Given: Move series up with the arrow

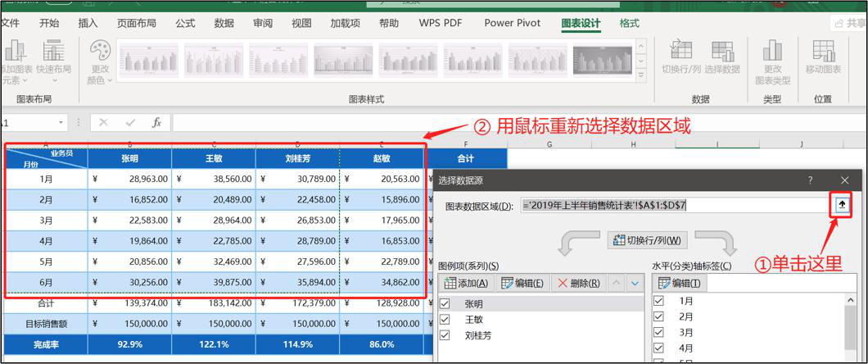Looking at the screenshot, I should [617, 283].
